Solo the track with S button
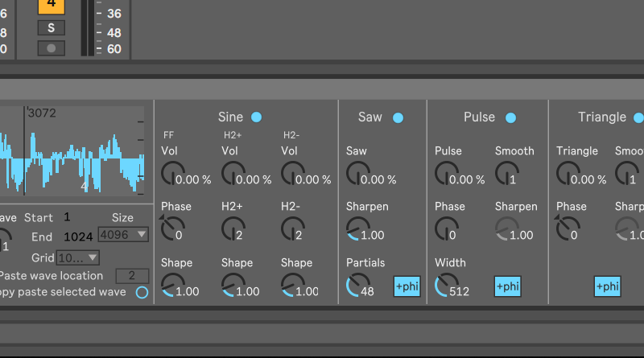Viewport: 644px width, 358px height. [x=52, y=28]
